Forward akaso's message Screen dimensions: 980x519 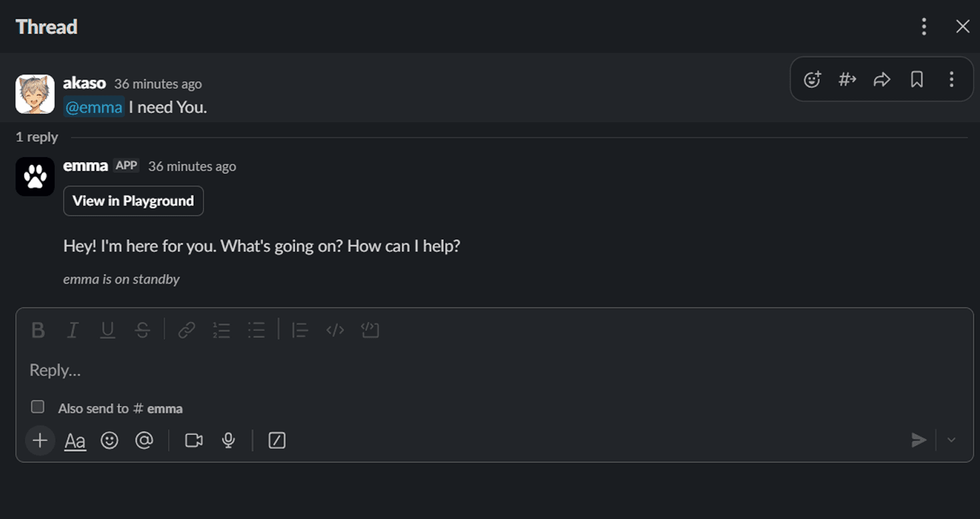click(882, 80)
